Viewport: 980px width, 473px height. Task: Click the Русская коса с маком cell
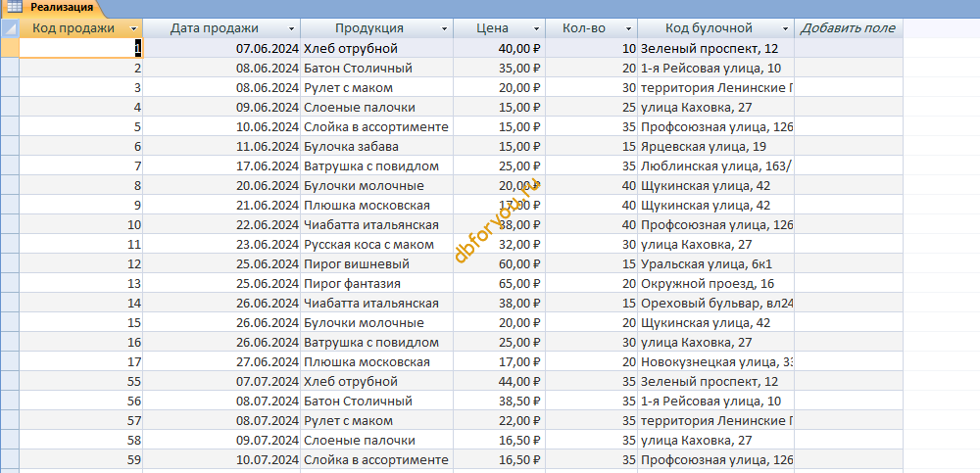point(377,244)
